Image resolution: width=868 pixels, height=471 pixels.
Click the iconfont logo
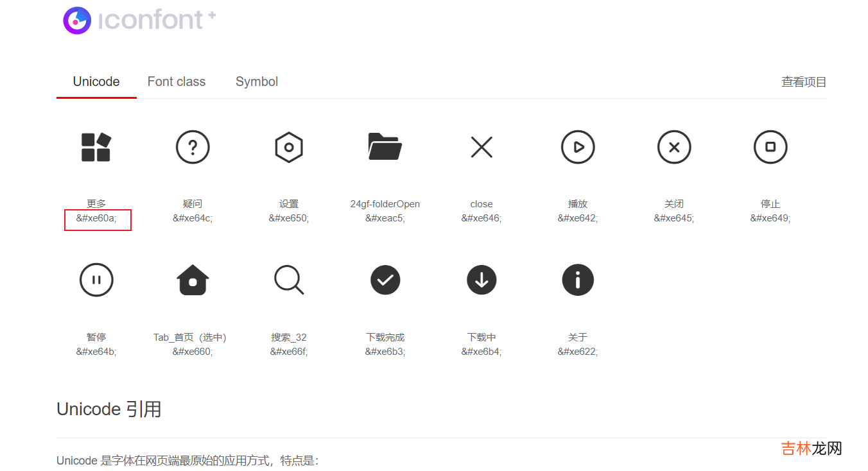click(x=139, y=20)
